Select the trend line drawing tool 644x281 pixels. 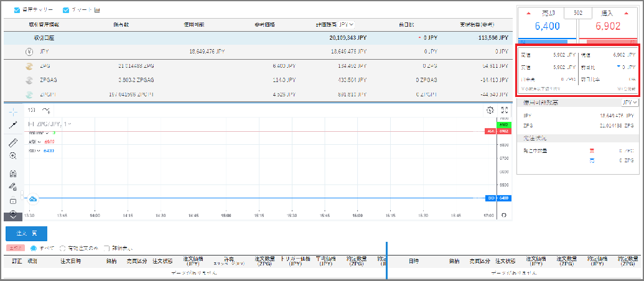click(x=13, y=125)
